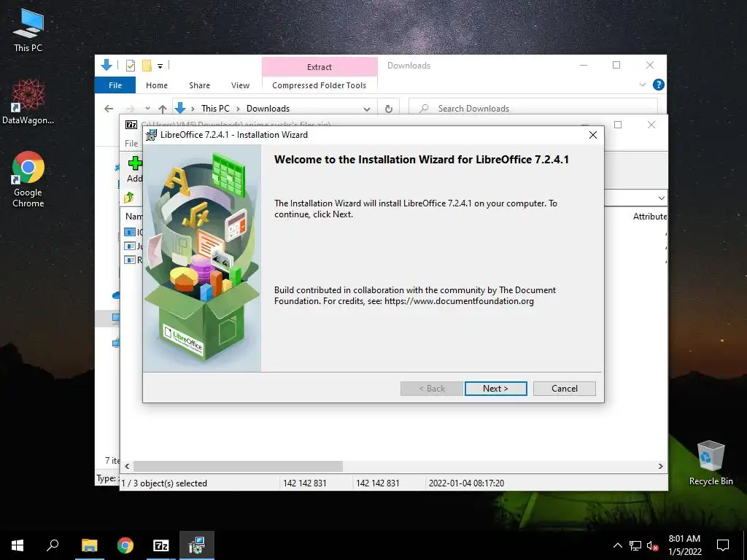The image size is (747, 560).
Task: Select the Extract contextual tab
Action: point(320,66)
